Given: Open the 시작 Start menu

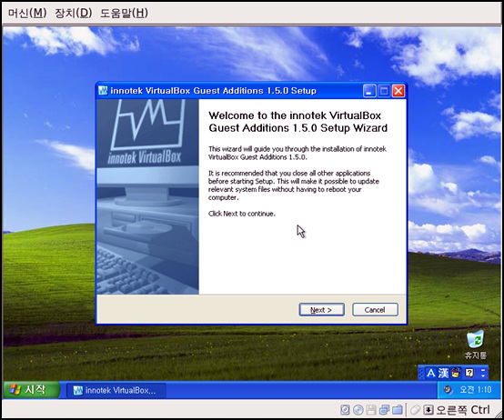Looking at the screenshot, I should (32, 390).
